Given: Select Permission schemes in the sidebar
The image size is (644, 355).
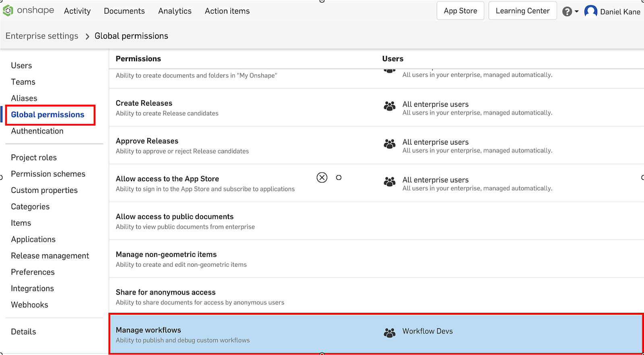Looking at the screenshot, I should pyautogui.click(x=48, y=174).
